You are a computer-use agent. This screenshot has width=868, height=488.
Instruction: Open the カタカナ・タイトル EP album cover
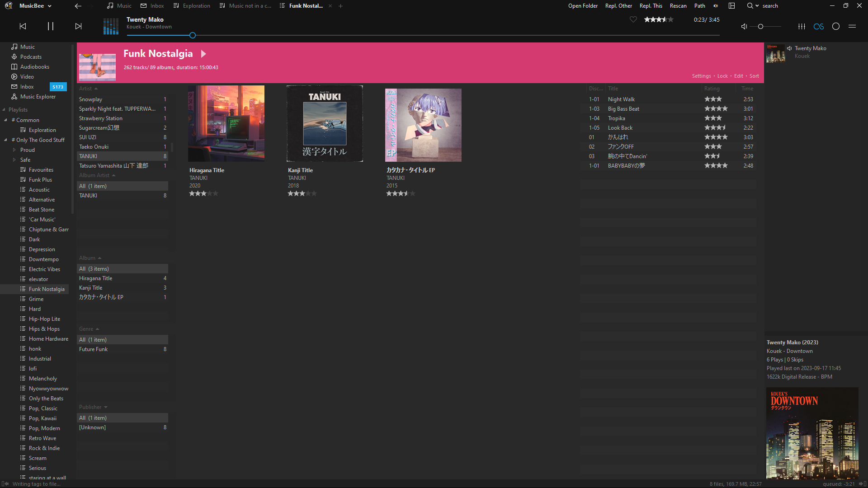423,125
